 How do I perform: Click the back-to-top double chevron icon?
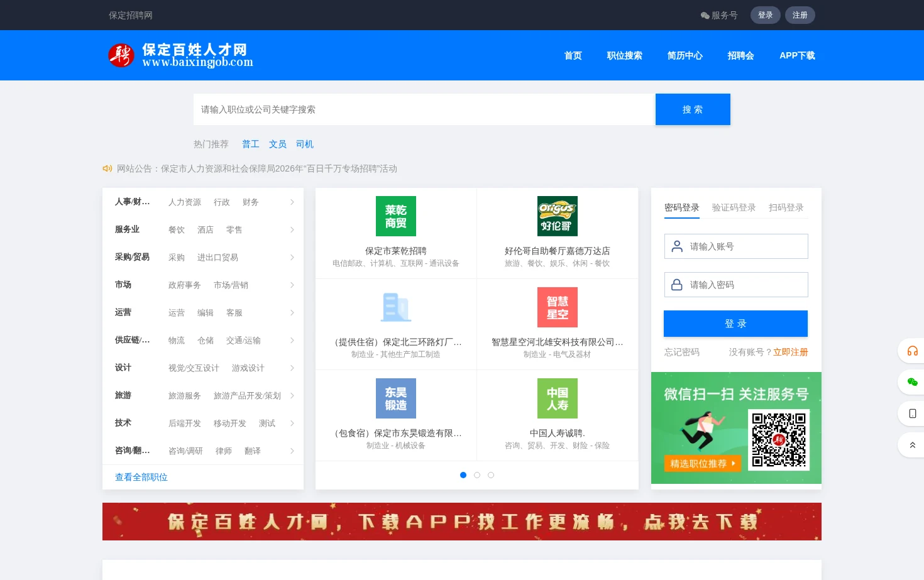click(913, 445)
